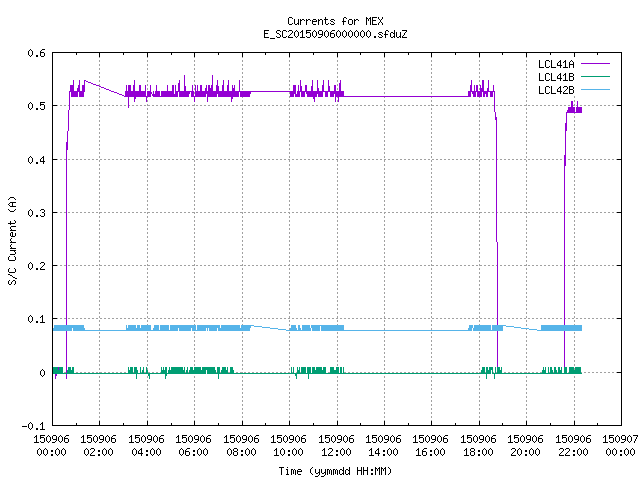Click the 0.1 y-axis tick label
This screenshot has height=480, width=640.
click(x=36, y=319)
